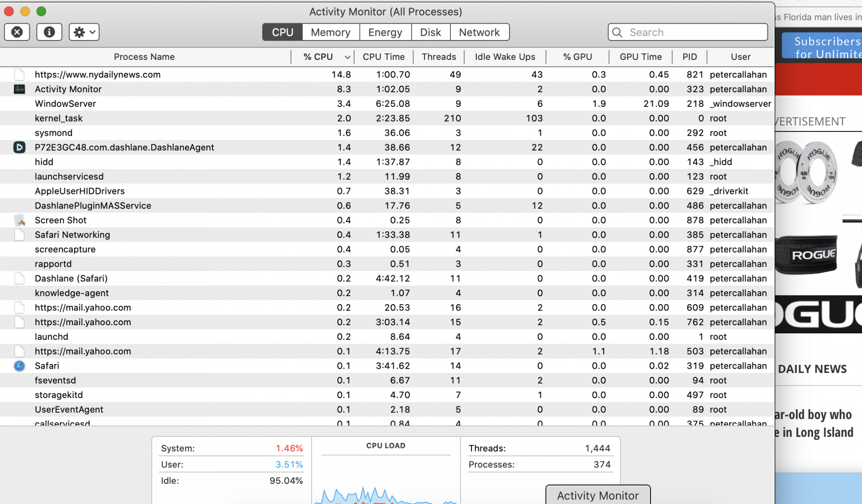Select the AppleUserHIDDrivers process
This screenshot has width=862, height=504.
[387, 191]
